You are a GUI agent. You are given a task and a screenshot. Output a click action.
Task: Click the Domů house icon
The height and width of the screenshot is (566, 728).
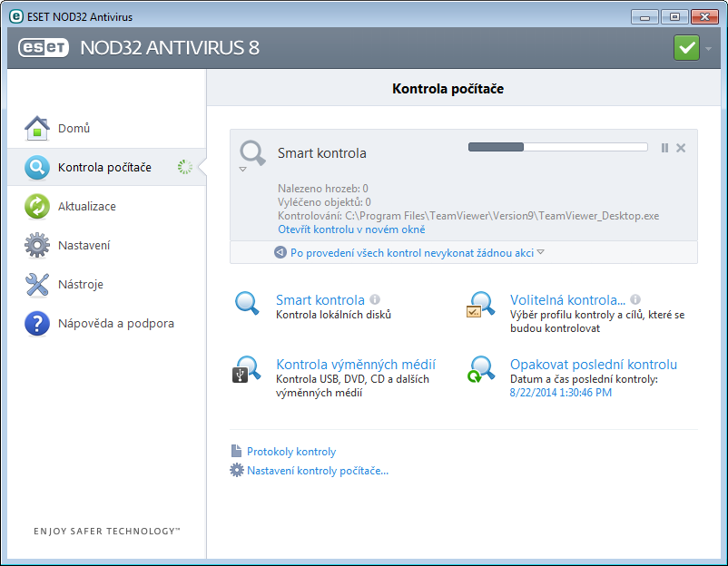36,128
